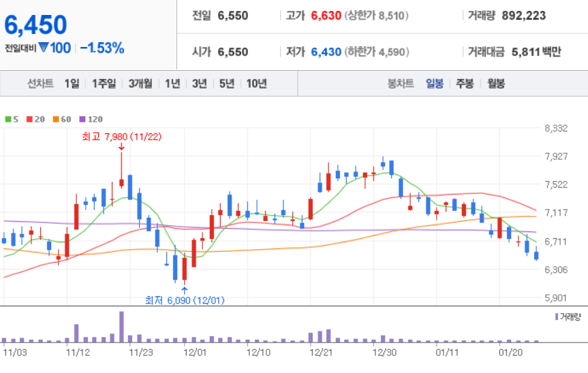Click the 거래대금 value 5,811 백만
This screenshot has height=373, width=588.
[x=536, y=52]
